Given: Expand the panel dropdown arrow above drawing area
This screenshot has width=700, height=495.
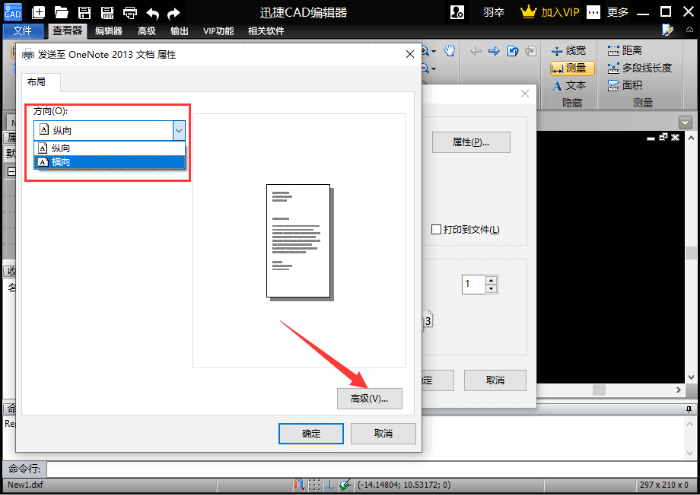Looking at the screenshot, I should 685,122.
